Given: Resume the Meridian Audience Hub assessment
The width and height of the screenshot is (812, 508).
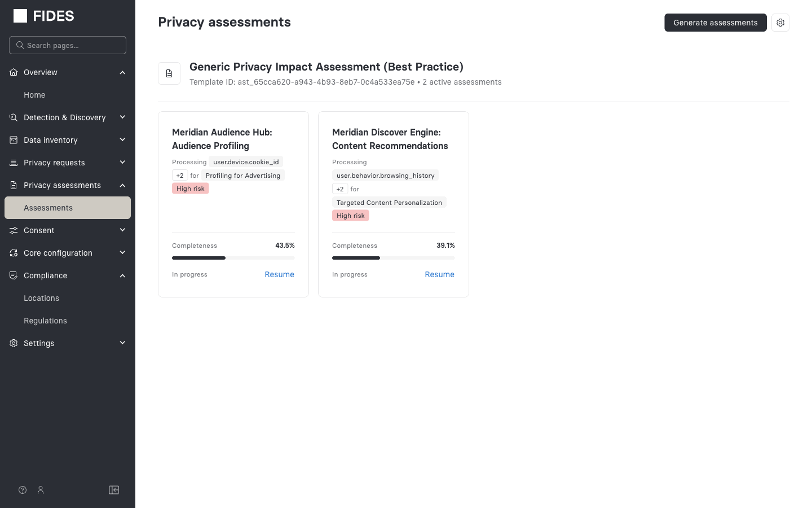Looking at the screenshot, I should click(279, 274).
